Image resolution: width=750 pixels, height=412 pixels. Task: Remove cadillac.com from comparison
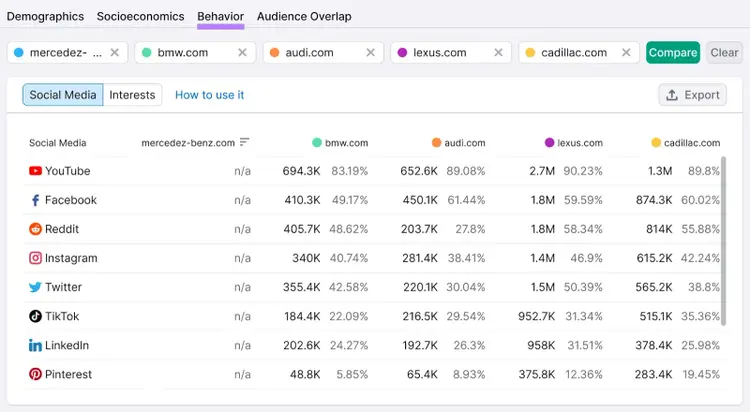(x=626, y=53)
